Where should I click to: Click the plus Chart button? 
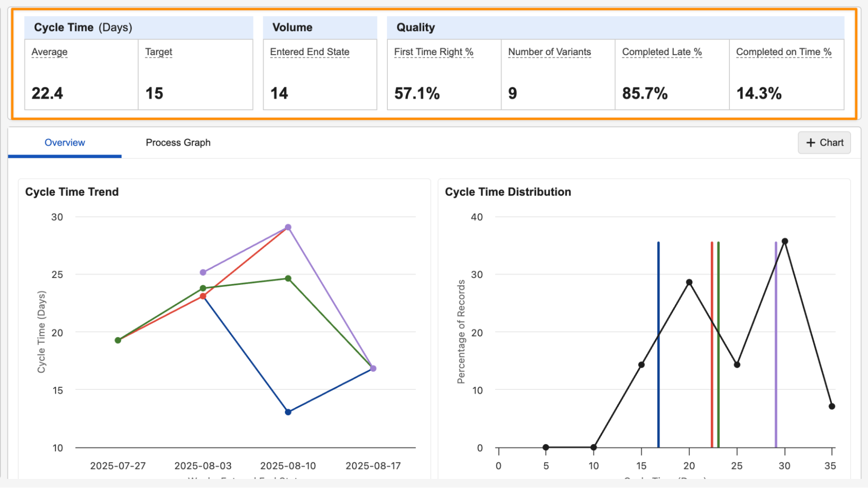824,142
